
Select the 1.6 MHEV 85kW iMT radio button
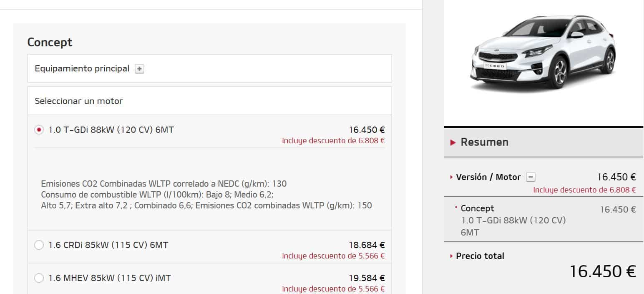pos(39,278)
